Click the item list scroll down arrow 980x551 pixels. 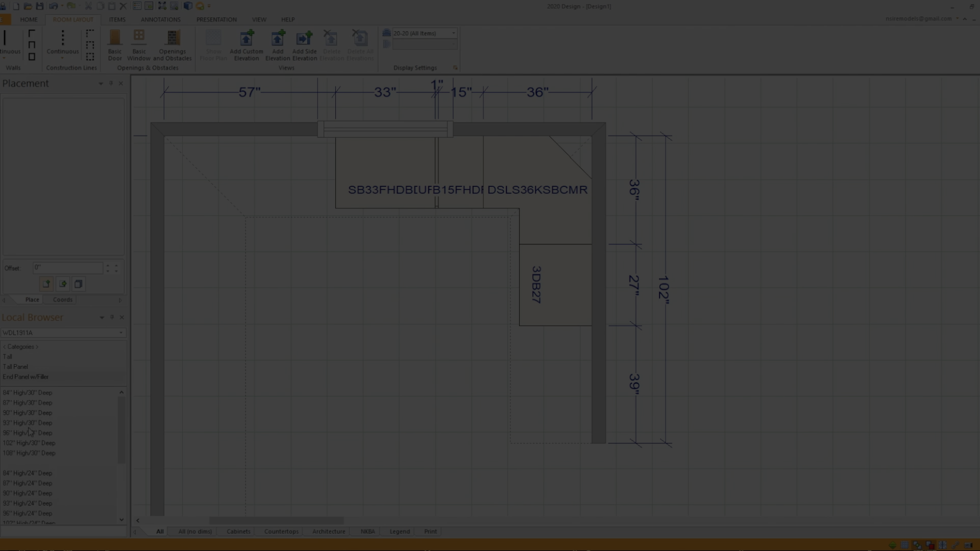coord(121,519)
